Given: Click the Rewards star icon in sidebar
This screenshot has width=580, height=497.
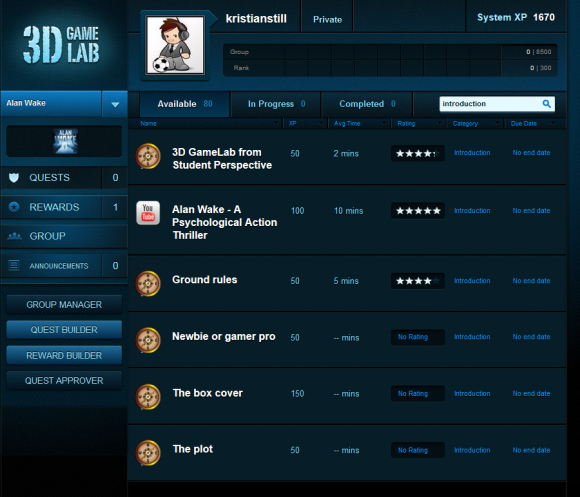Looking at the screenshot, I should [x=14, y=207].
